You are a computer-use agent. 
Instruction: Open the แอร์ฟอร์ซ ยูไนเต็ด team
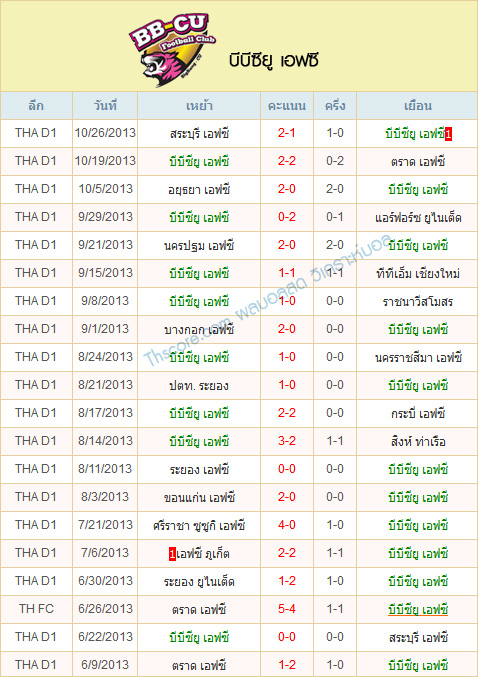[x=418, y=218]
